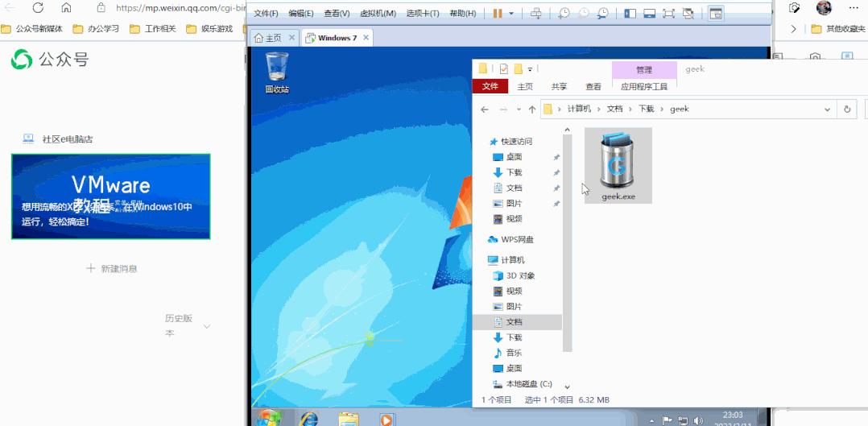
Task: Expand the address bar history dropdown
Action: coord(828,110)
